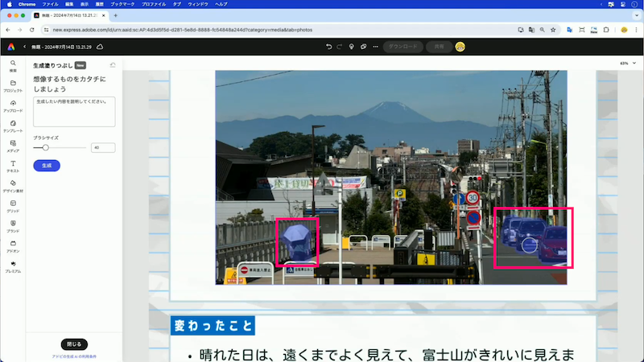The width and height of the screenshot is (644, 362).
Task: Open the Adobe account avatar in header
Action: [x=460, y=47]
